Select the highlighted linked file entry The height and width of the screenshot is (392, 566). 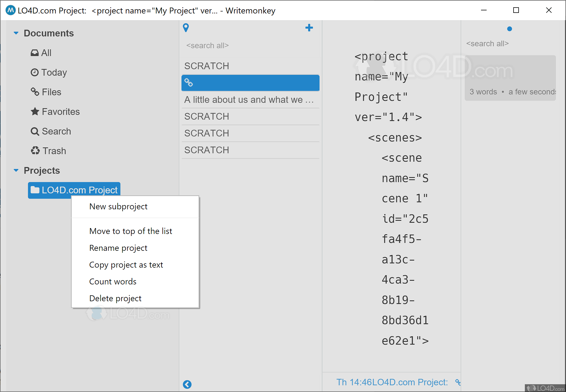(x=250, y=83)
